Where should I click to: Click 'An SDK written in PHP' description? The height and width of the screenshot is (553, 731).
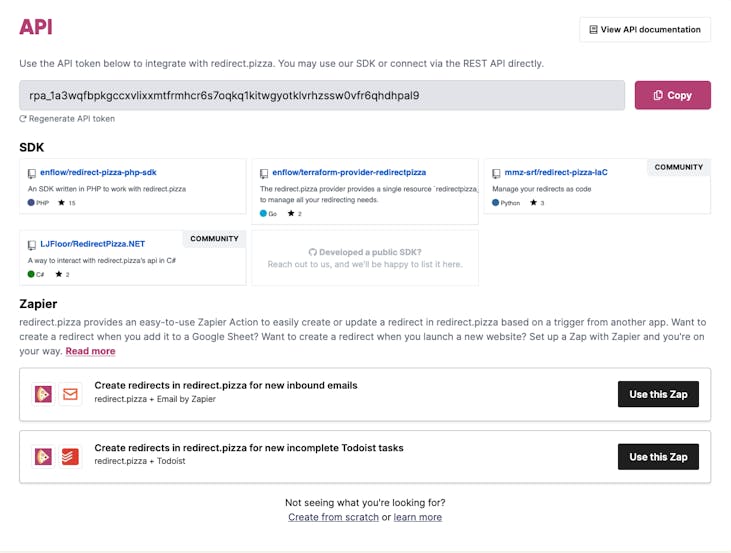(x=107, y=189)
